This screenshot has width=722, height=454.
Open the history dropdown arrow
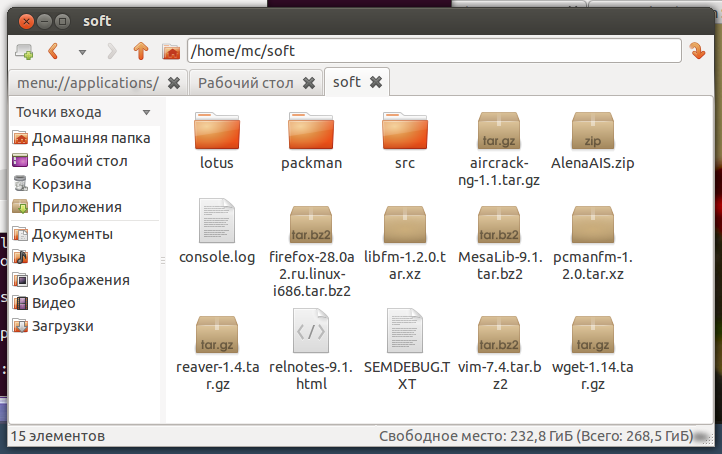click(x=82, y=52)
